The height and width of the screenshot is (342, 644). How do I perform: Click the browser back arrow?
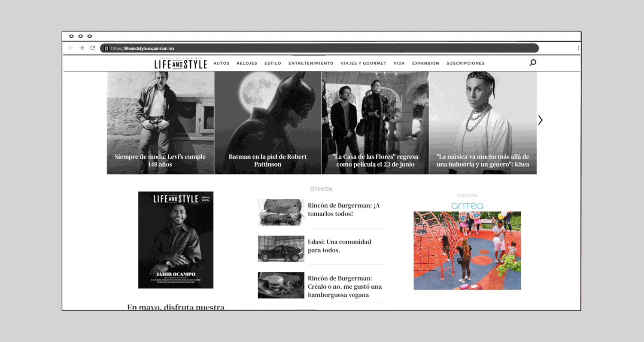71,48
